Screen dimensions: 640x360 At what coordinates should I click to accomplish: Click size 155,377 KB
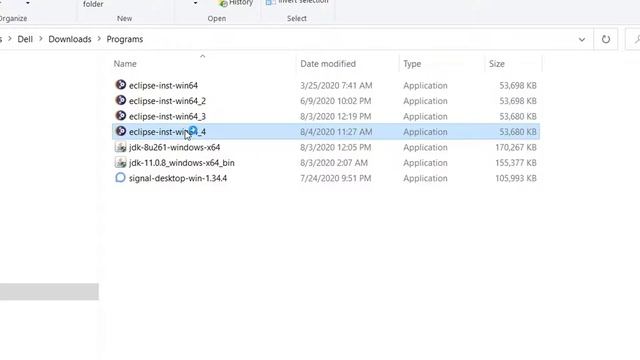coord(516,163)
